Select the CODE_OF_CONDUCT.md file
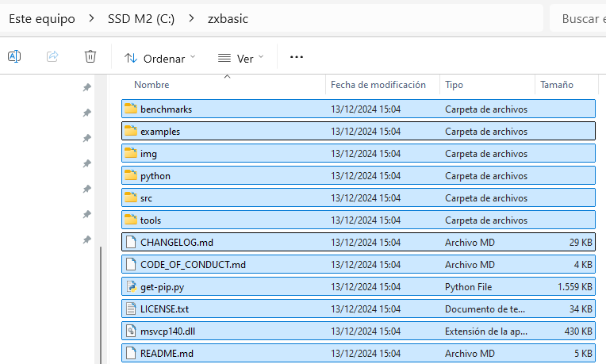 [359, 264]
